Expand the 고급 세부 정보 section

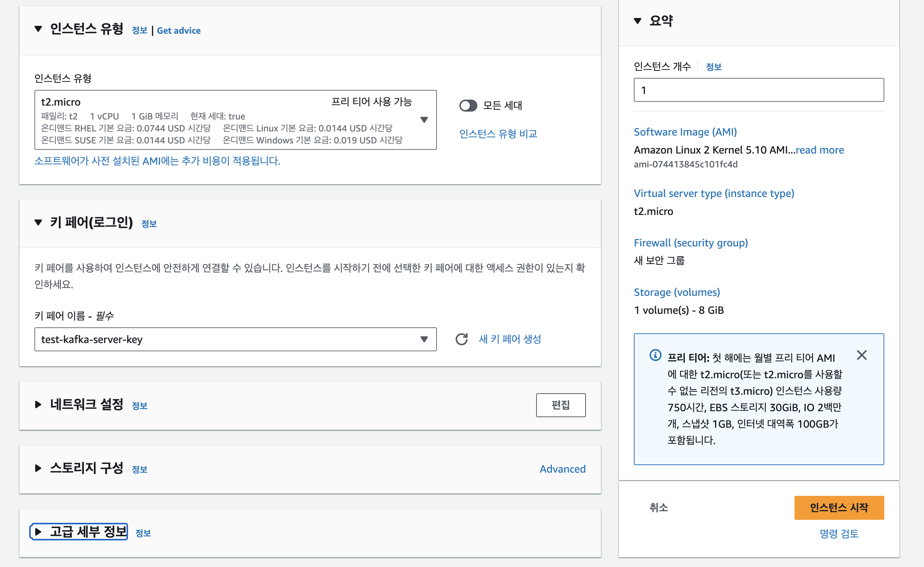[38, 531]
